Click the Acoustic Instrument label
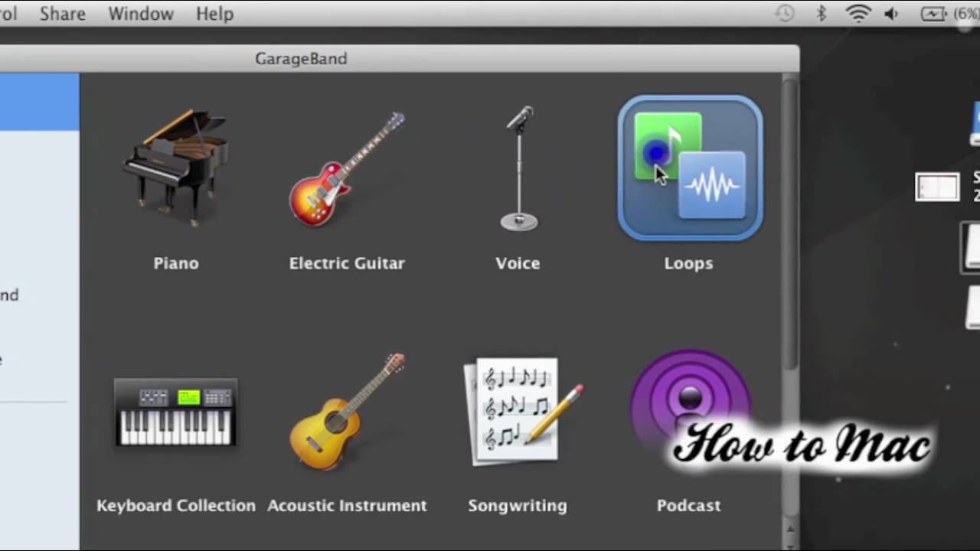 [x=347, y=506]
